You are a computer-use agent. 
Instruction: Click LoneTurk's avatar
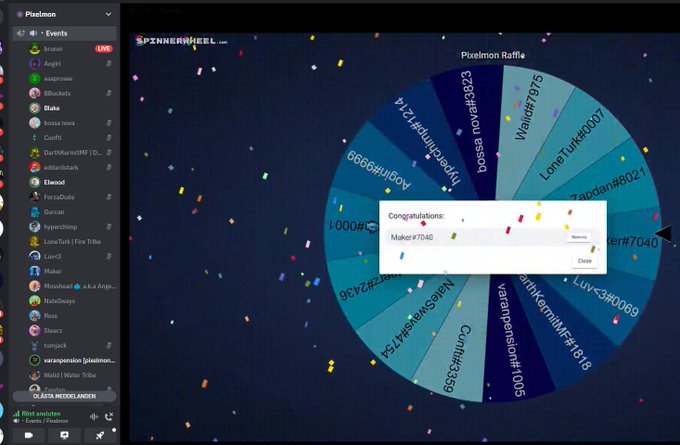coord(35,242)
